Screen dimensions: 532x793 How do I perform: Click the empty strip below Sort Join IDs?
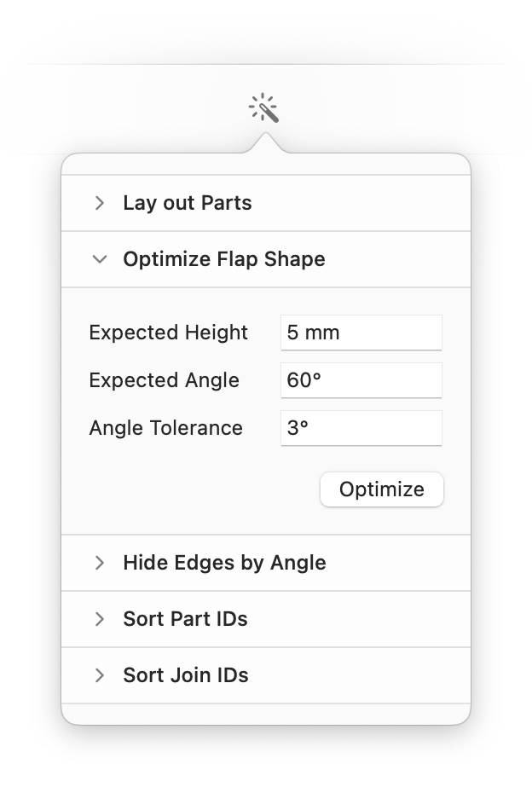click(265, 714)
